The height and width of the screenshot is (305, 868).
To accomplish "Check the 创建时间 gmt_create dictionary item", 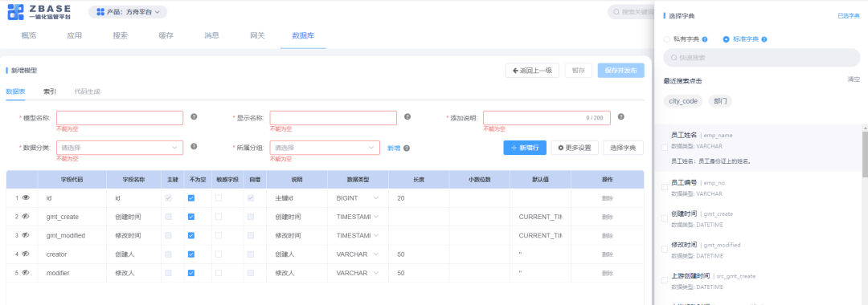I will coord(665,219).
